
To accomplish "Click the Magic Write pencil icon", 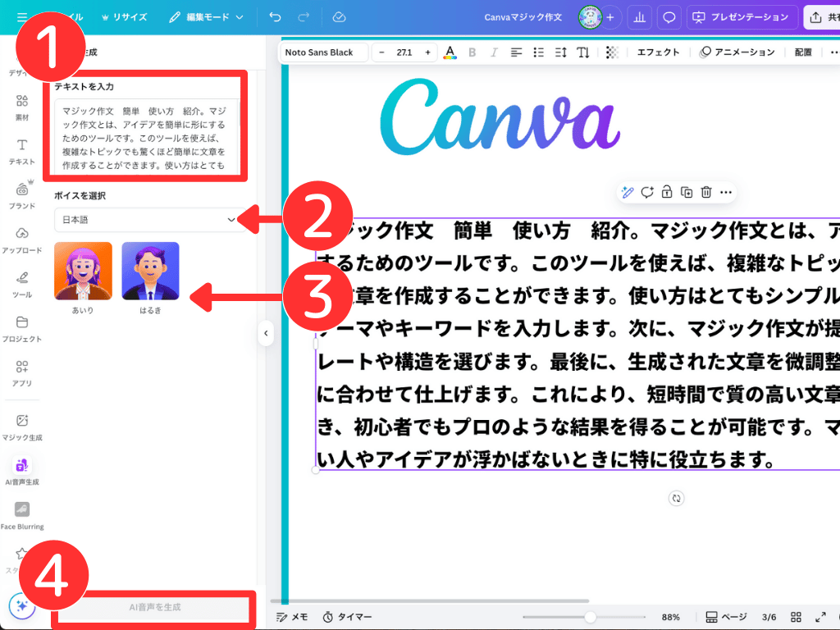I will tap(628, 192).
